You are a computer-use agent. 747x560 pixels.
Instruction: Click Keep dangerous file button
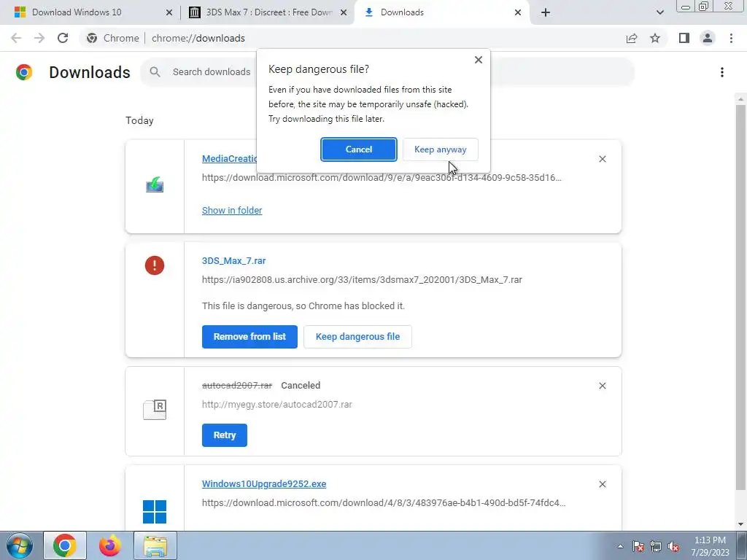(x=357, y=337)
